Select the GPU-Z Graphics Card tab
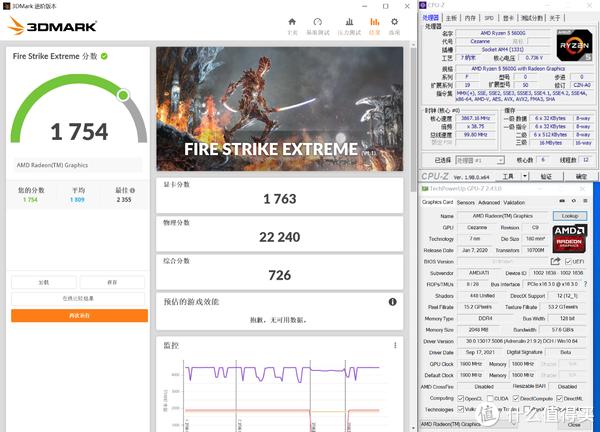This screenshot has height=432, width=600. click(437, 202)
